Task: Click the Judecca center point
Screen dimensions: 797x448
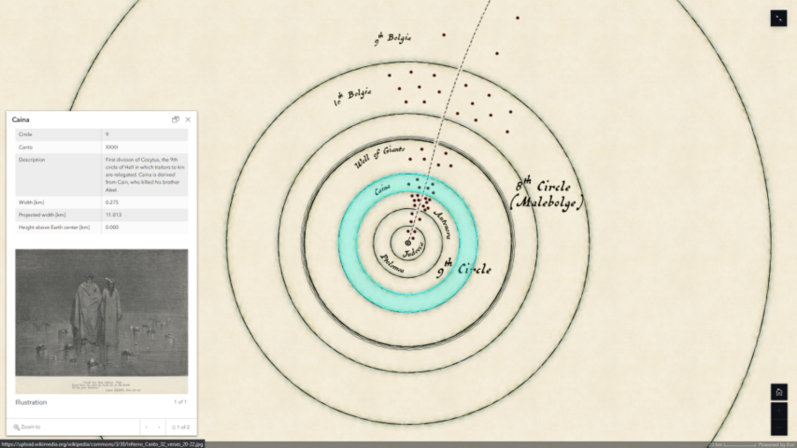Action: coord(408,243)
